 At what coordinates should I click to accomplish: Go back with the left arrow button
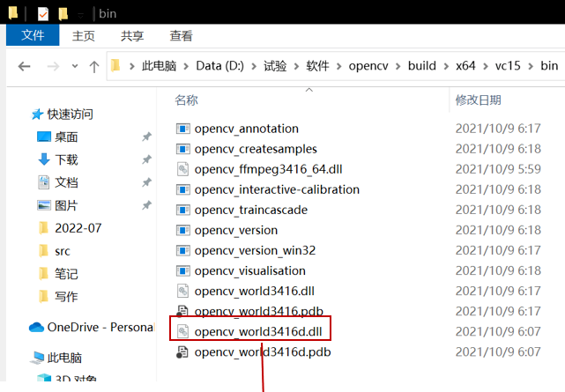pyautogui.click(x=24, y=66)
